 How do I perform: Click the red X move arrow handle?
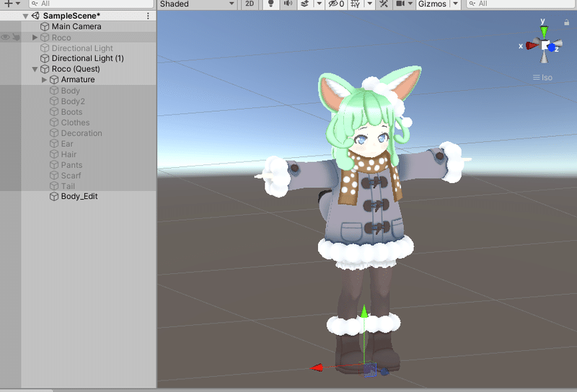[317, 367]
